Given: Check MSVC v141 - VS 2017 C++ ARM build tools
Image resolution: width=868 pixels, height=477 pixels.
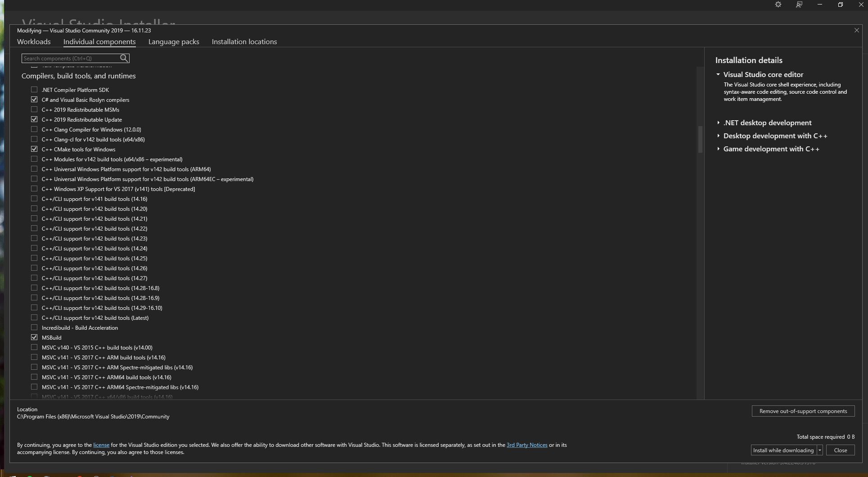Looking at the screenshot, I should 34,357.
